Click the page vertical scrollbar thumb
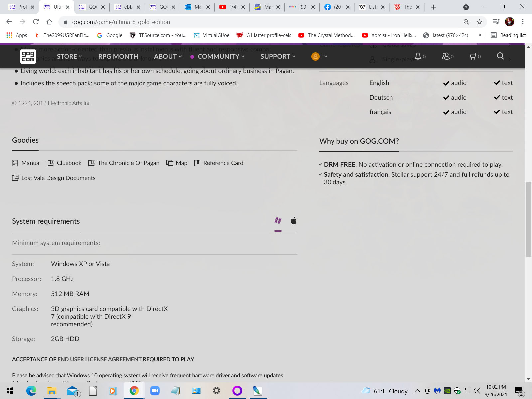The height and width of the screenshot is (399, 532). point(528,219)
